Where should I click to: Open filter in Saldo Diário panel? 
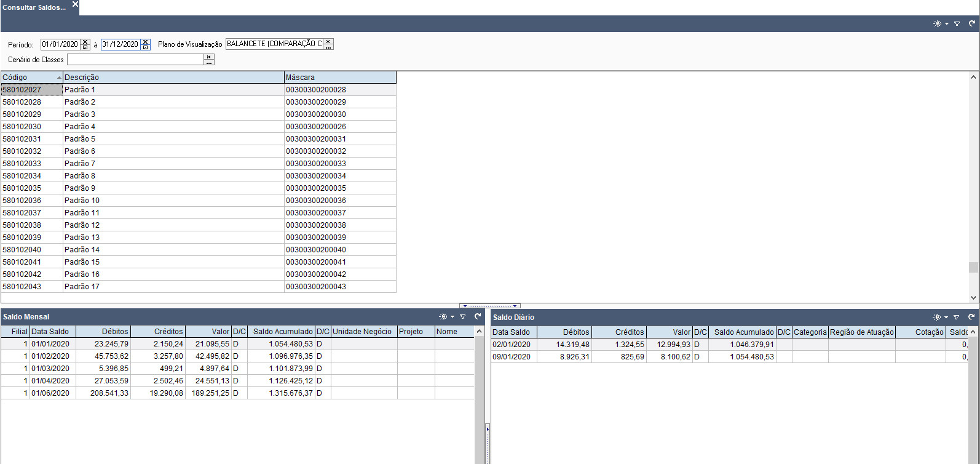(x=956, y=317)
